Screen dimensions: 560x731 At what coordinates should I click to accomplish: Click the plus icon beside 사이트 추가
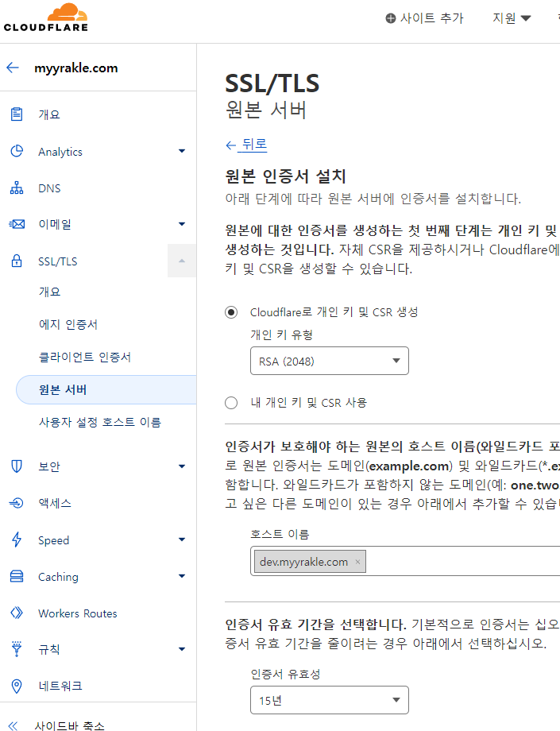391,18
